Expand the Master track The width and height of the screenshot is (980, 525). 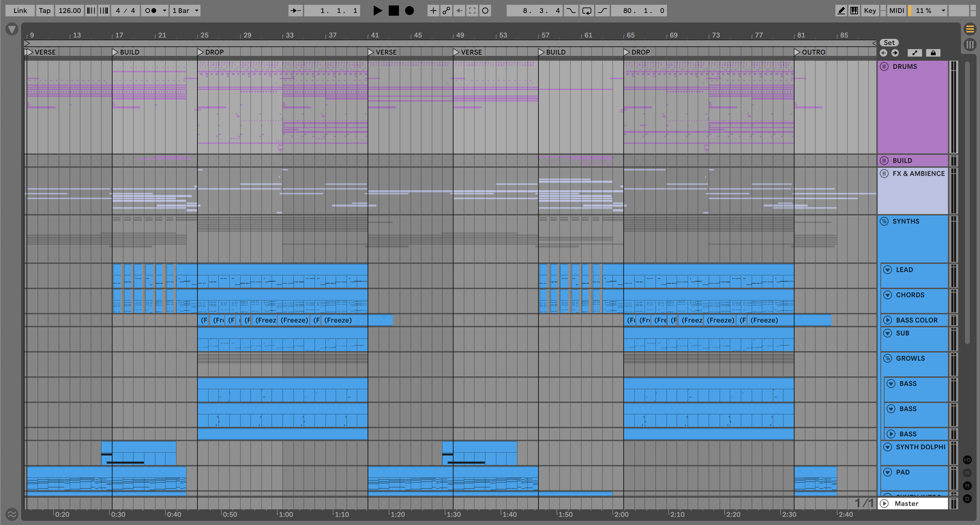click(885, 503)
